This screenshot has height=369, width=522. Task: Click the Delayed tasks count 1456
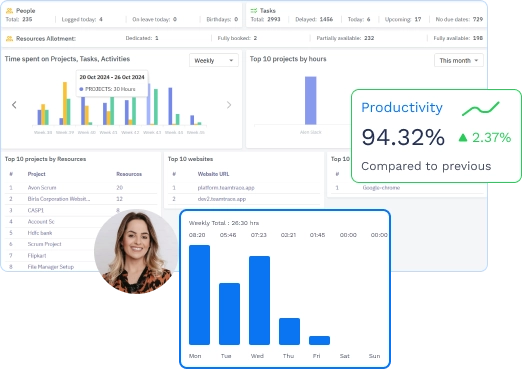pyautogui.click(x=326, y=19)
